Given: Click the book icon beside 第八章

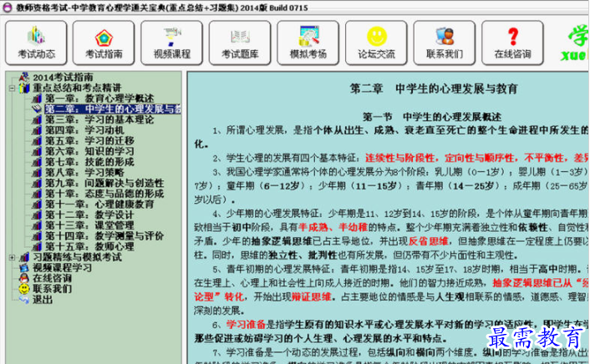Looking at the screenshot, I should (x=37, y=172).
